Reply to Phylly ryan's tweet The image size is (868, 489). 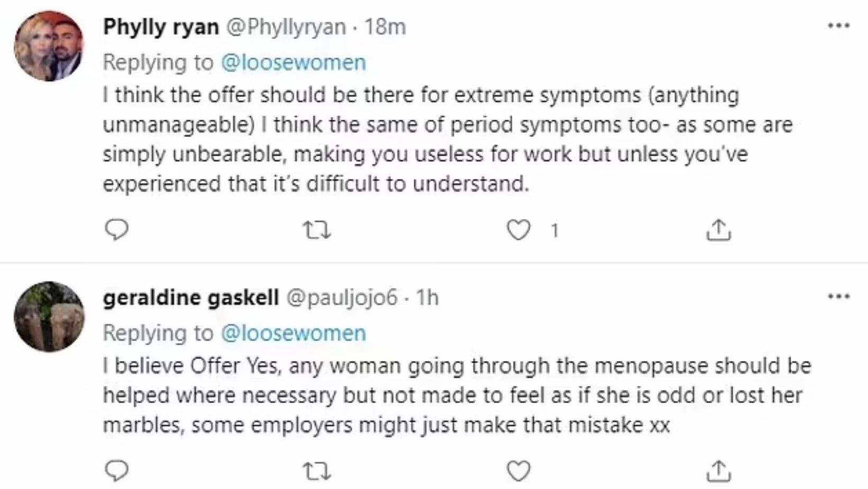[116, 230]
